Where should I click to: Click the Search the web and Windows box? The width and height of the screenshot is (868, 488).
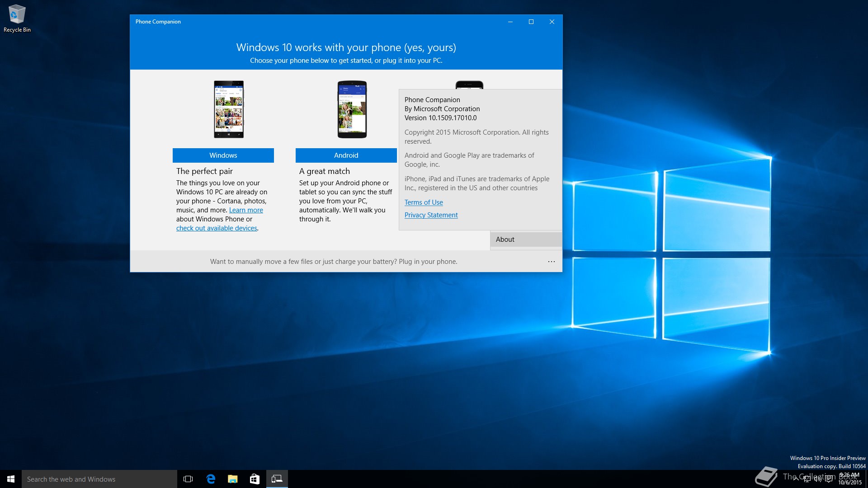pyautogui.click(x=99, y=479)
